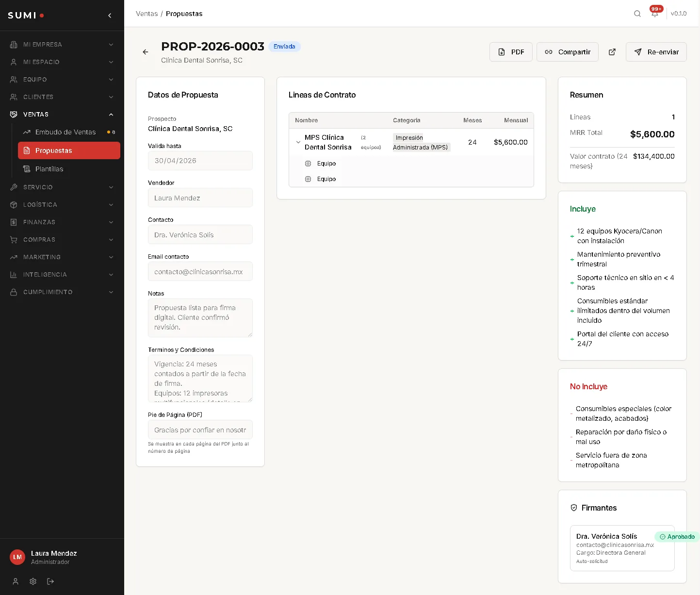700x595 pixels.
Task: Click the Re-enviar button
Action: (x=656, y=52)
